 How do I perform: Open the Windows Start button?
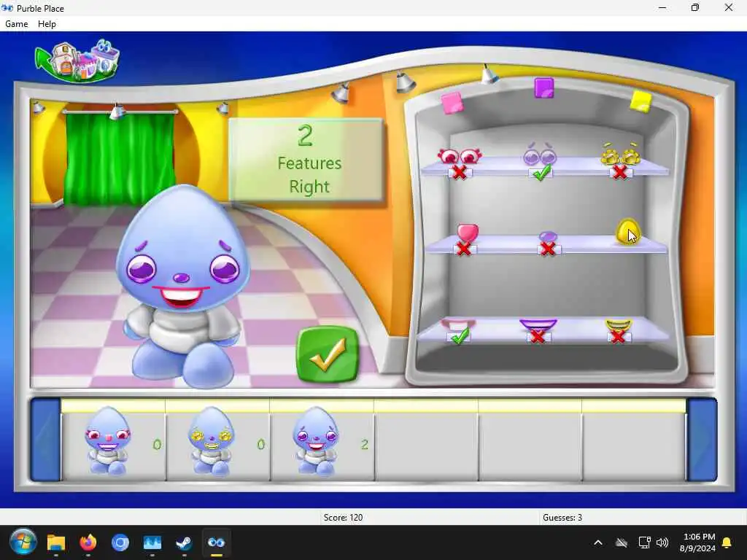(x=23, y=542)
